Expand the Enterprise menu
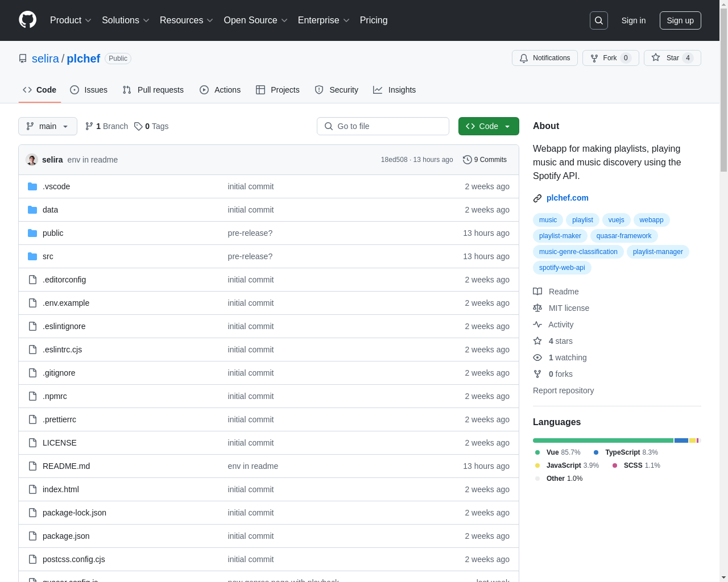This screenshot has width=728, height=582. [x=324, y=20]
